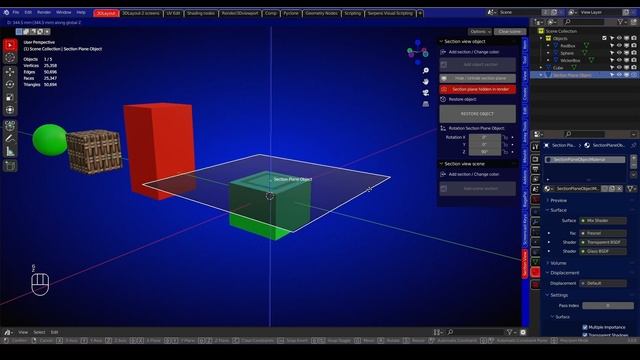Toggle Objects collection exclude checkbox in outliner
The width and height of the screenshot is (640, 360).
(604, 38)
